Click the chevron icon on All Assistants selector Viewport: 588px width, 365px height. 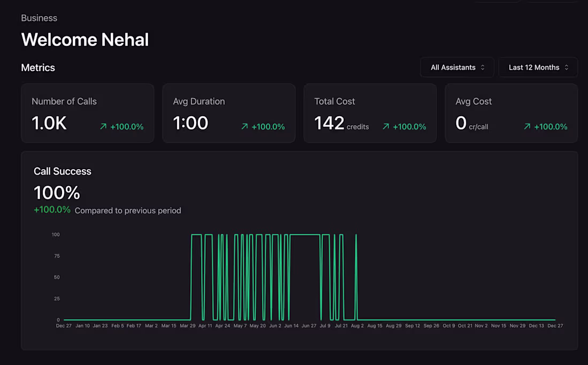coord(483,67)
